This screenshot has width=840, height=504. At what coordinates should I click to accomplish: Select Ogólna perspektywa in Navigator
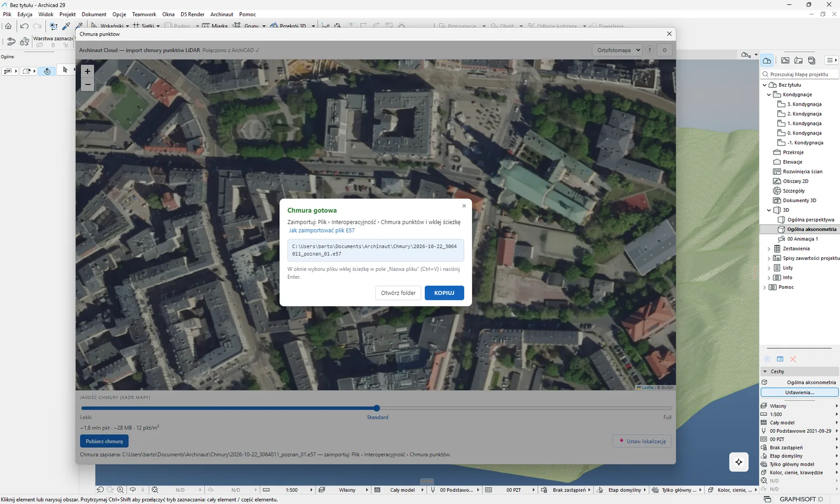[811, 219]
